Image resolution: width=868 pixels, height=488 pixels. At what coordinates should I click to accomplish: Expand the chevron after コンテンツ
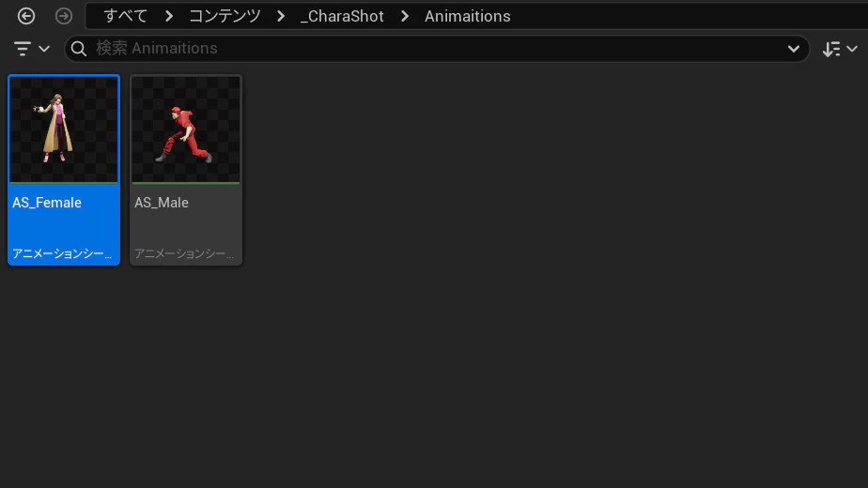pos(281,16)
